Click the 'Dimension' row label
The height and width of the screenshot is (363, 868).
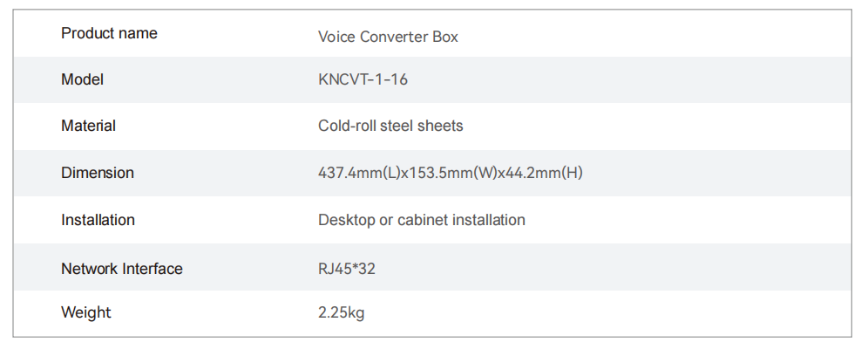pyautogui.click(x=98, y=173)
